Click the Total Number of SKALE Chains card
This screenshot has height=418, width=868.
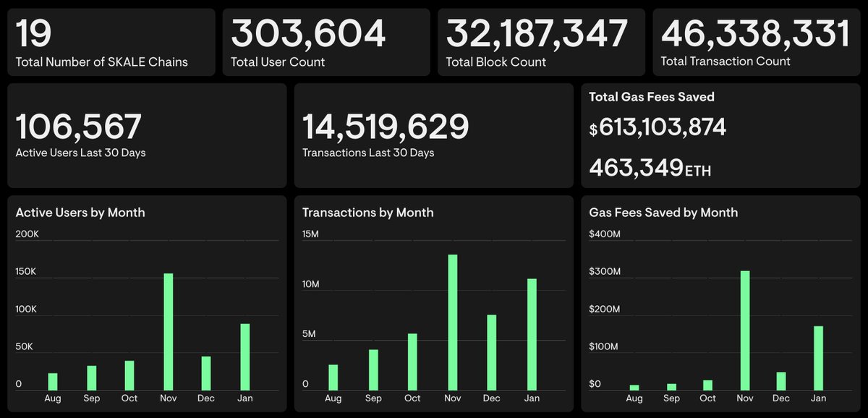[111, 41]
